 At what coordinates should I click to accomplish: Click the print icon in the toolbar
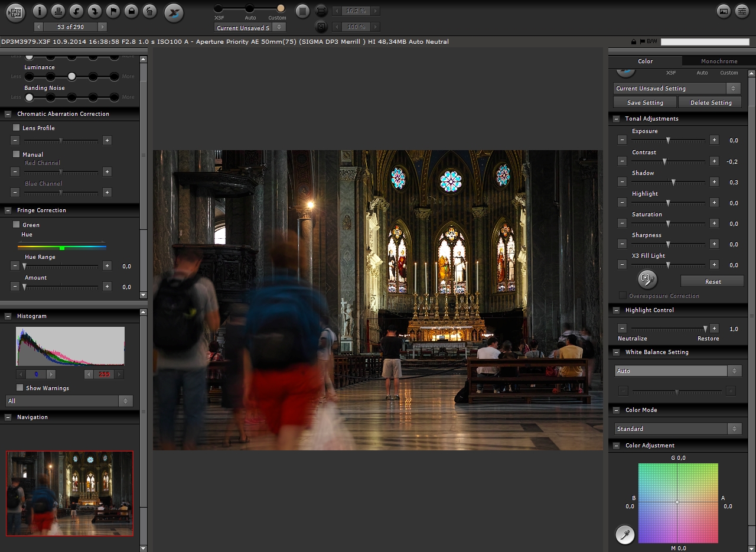pos(58,11)
